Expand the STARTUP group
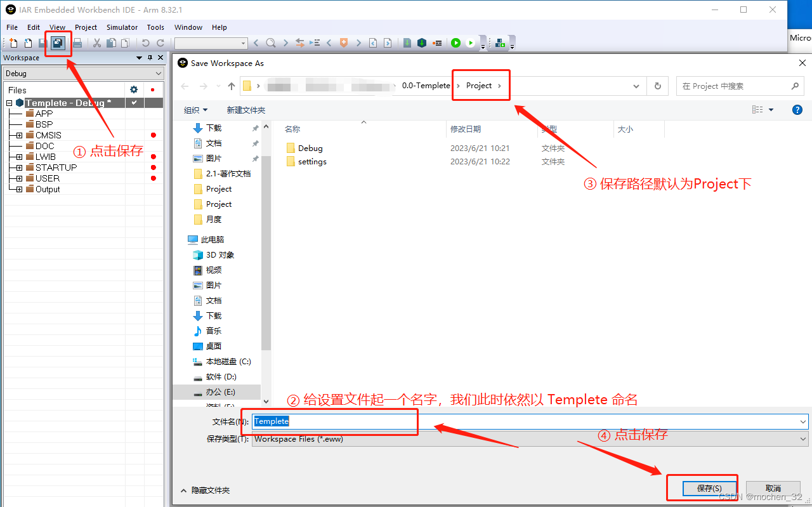This screenshot has height=507, width=812. tap(19, 168)
